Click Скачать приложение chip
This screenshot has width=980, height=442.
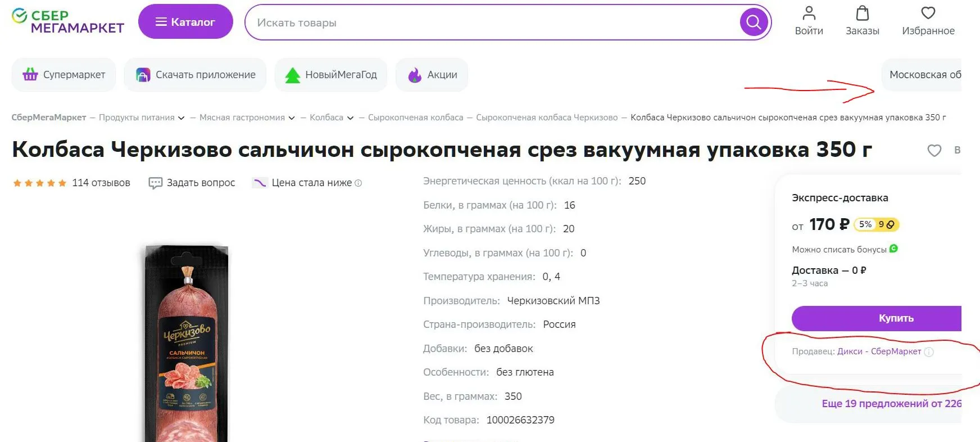195,75
